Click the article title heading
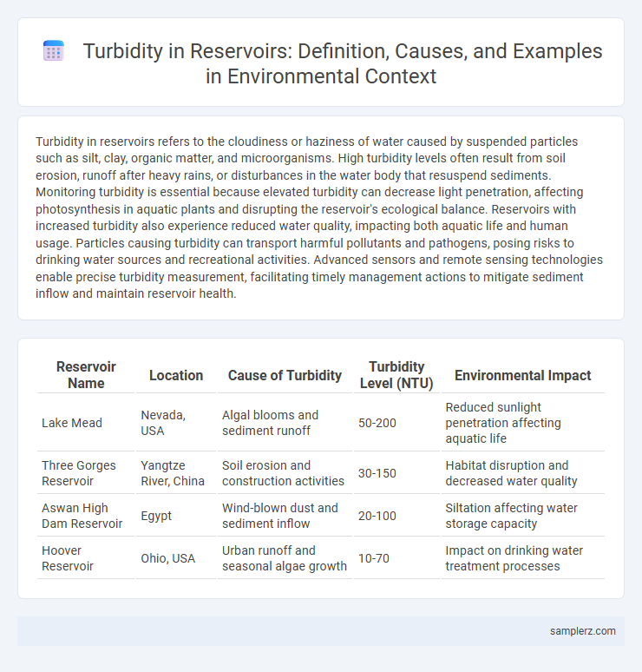 click(343, 63)
